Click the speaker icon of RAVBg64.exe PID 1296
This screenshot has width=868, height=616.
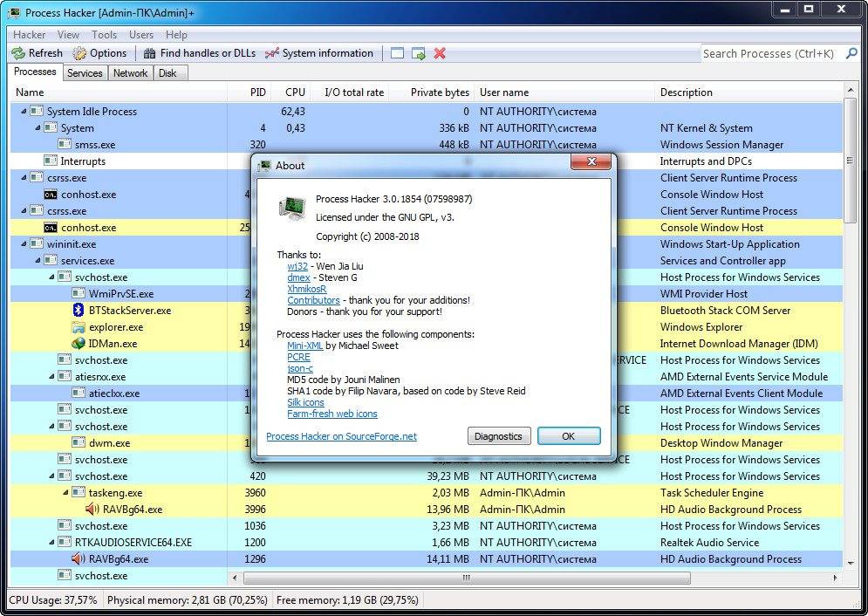pos(79,559)
